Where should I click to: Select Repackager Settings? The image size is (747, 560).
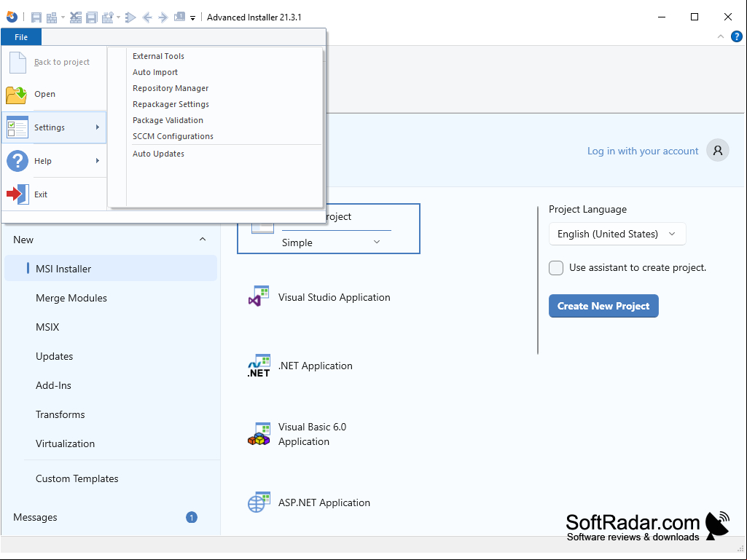click(x=171, y=104)
